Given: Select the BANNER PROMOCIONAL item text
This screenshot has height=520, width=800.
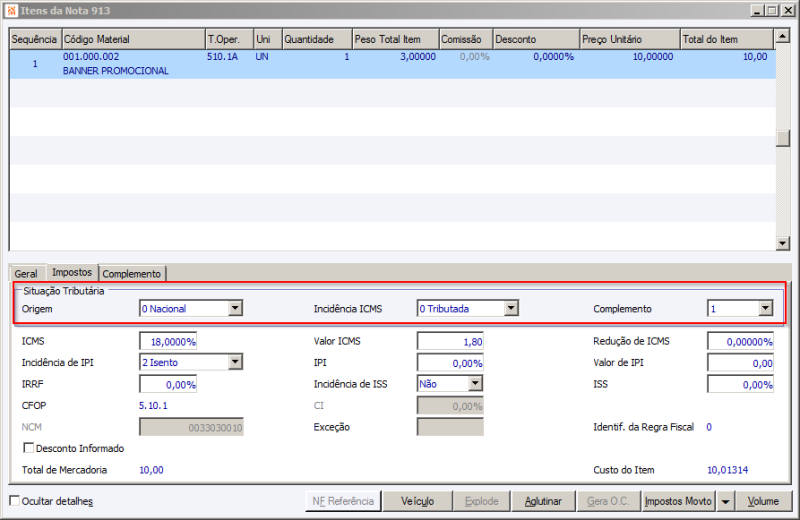Looking at the screenshot, I should [x=115, y=71].
